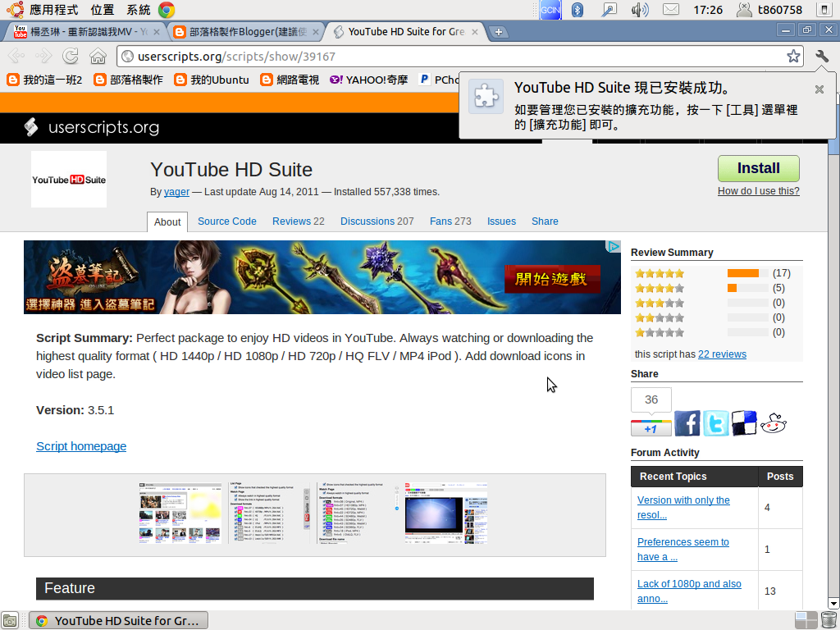Click the GCIN input method icon
The image size is (840, 630).
550,10
